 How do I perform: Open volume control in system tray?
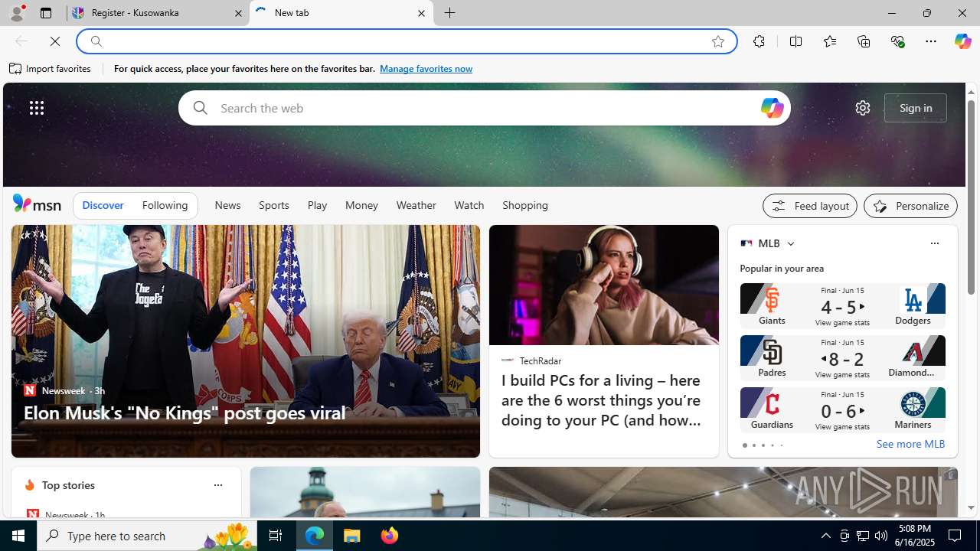(881, 536)
